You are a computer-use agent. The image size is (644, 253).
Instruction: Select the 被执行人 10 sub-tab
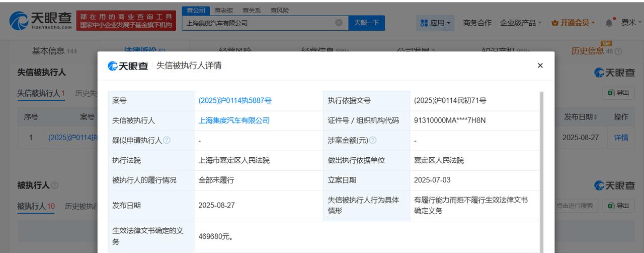tap(36, 206)
